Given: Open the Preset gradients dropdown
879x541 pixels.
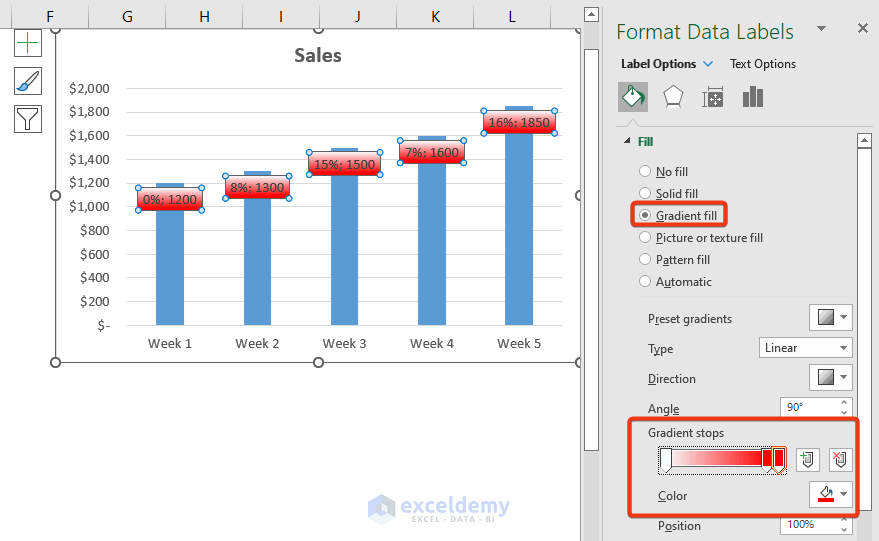Looking at the screenshot, I should point(831,318).
